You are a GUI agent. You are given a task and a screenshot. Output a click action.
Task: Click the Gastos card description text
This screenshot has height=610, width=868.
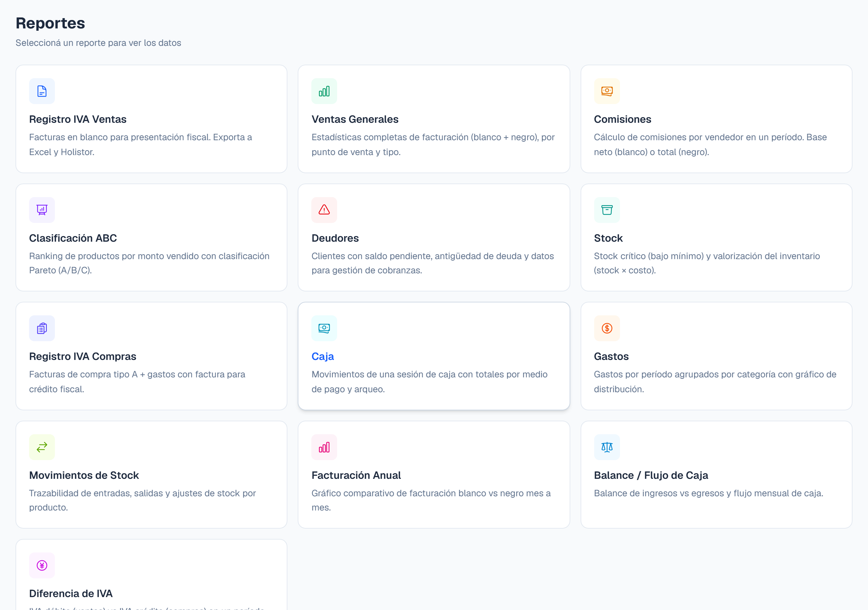715,382
